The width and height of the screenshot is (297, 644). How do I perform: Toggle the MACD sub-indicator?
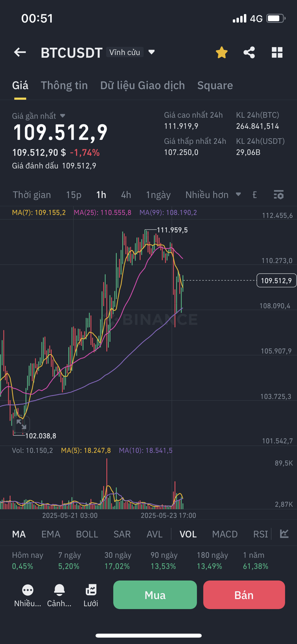pos(225,534)
